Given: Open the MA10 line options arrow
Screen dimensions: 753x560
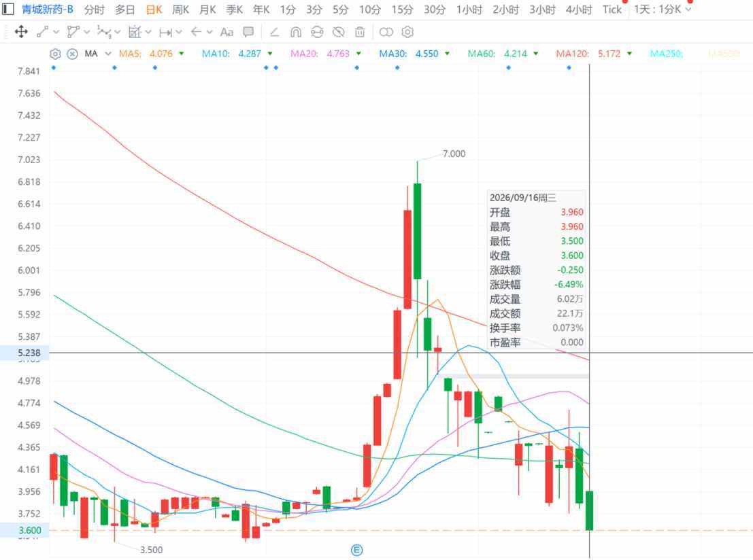Looking at the screenshot, I should point(270,54).
